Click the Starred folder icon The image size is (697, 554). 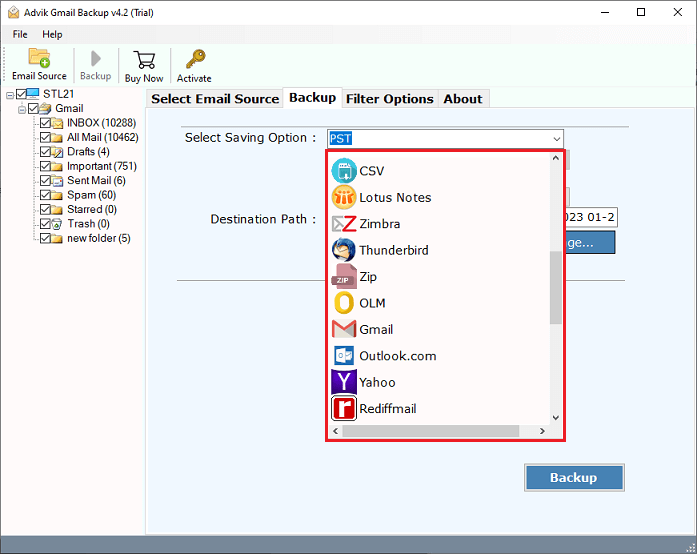57,209
